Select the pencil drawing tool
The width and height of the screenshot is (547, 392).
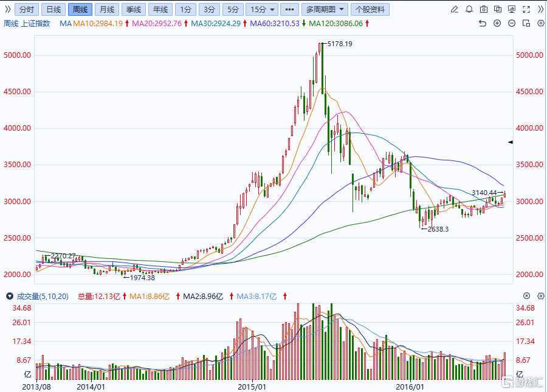454,9
